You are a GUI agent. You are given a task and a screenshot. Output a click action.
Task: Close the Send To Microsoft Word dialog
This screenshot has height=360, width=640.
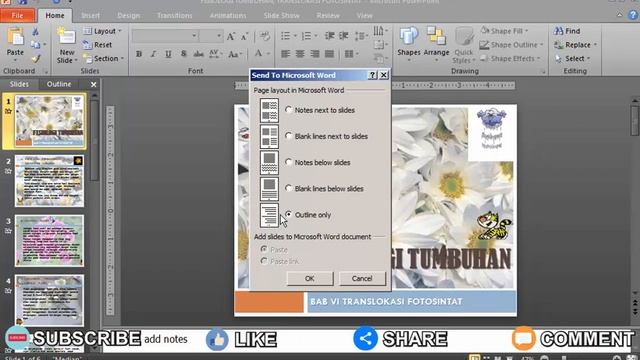[x=384, y=75]
